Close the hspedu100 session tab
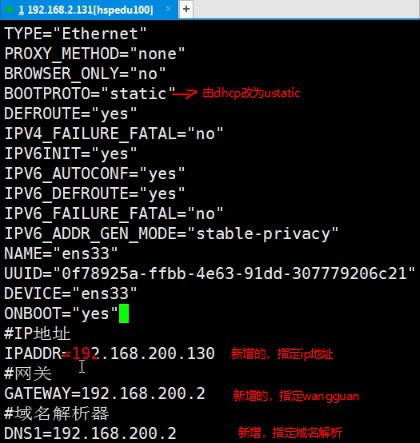 [169, 8]
